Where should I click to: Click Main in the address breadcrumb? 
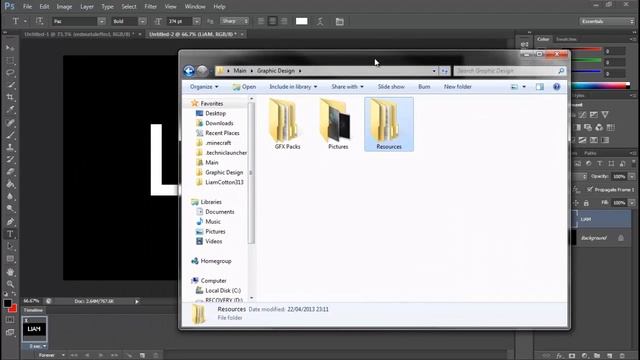pos(240,71)
